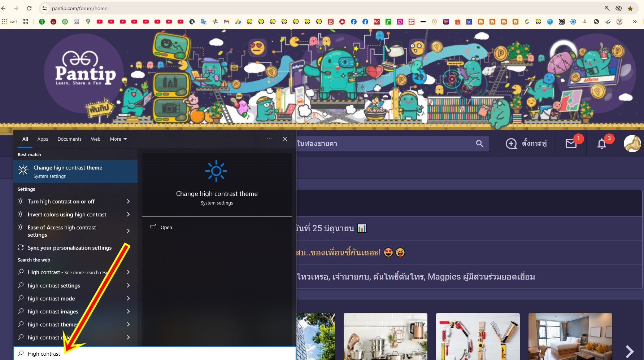The width and height of the screenshot is (644, 360).
Task: Select Sync your personalization settings result
Action: pyautogui.click(x=69, y=247)
